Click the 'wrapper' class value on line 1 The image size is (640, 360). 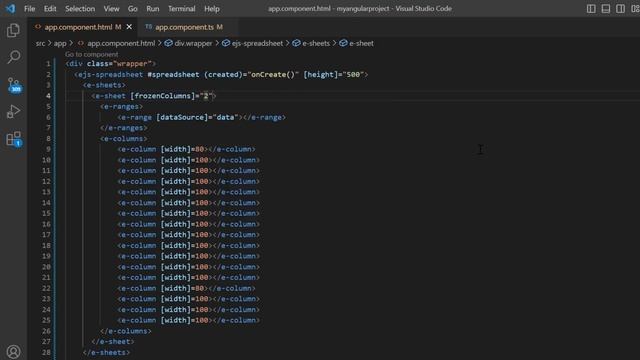(x=132, y=64)
